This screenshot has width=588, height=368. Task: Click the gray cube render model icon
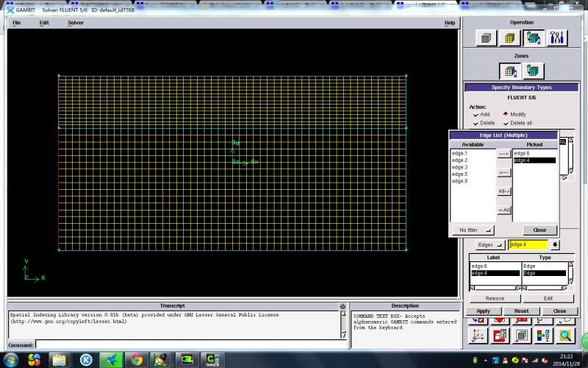point(521,335)
